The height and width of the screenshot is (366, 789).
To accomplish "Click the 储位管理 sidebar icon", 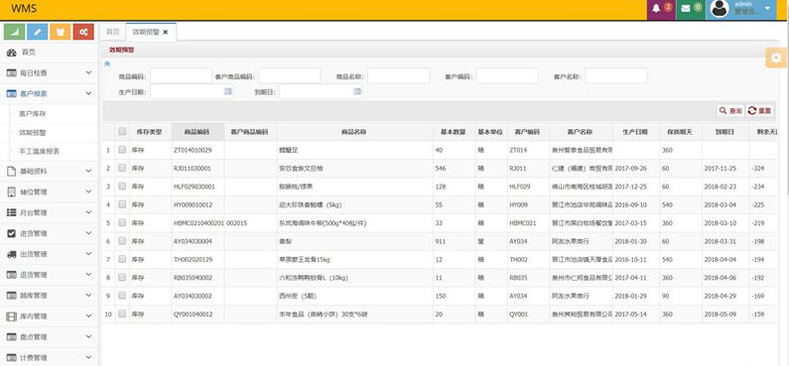I will click(11, 192).
